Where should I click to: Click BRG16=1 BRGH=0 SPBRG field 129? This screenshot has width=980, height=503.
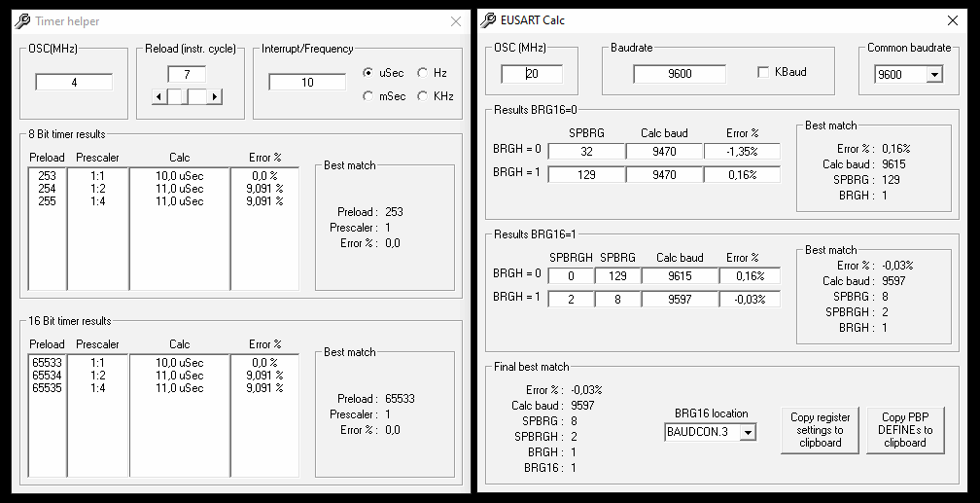click(617, 276)
